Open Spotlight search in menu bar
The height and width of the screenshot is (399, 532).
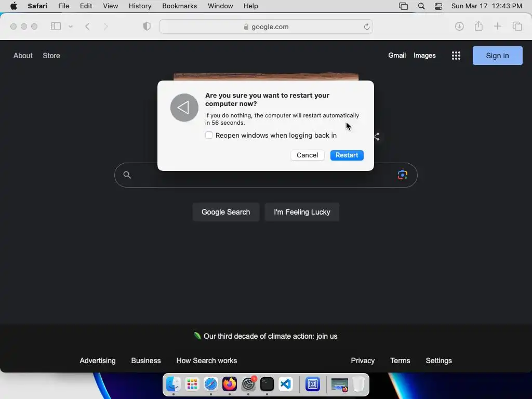coord(421,6)
